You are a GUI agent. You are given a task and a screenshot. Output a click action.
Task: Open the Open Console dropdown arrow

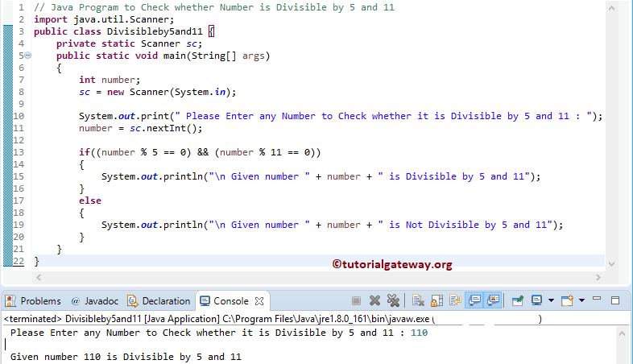pos(581,300)
